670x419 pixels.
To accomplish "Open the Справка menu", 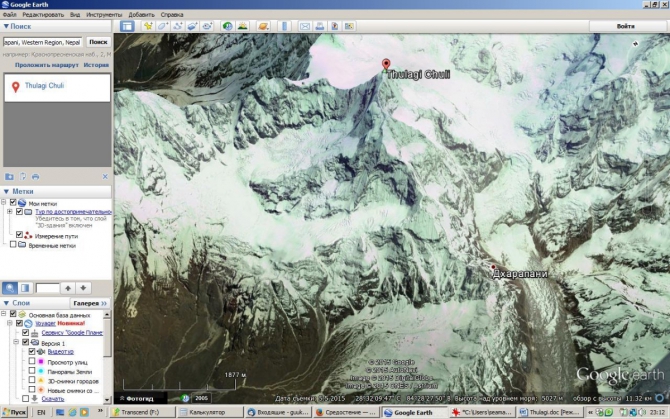I will click(172, 15).
